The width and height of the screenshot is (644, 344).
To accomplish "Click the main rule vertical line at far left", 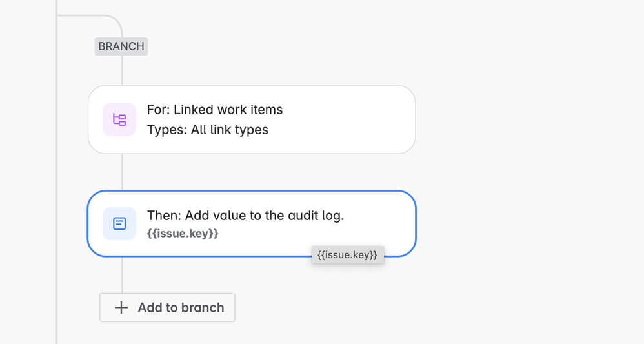I will pos(56,172).
